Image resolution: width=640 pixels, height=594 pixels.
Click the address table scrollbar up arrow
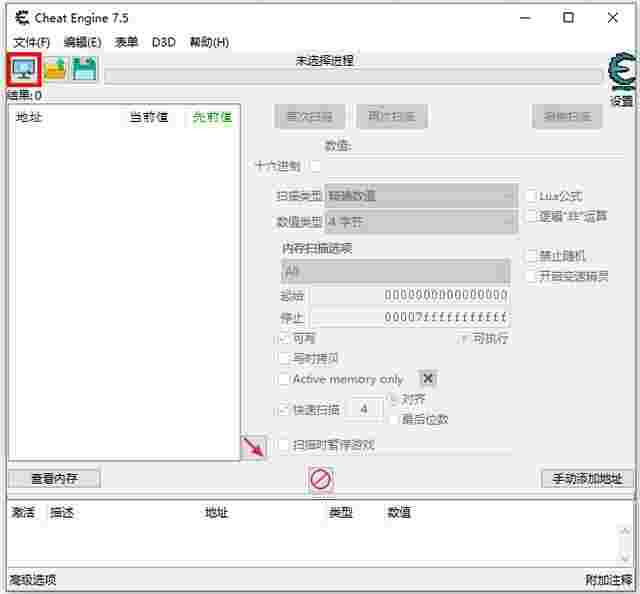coord(624,531)
